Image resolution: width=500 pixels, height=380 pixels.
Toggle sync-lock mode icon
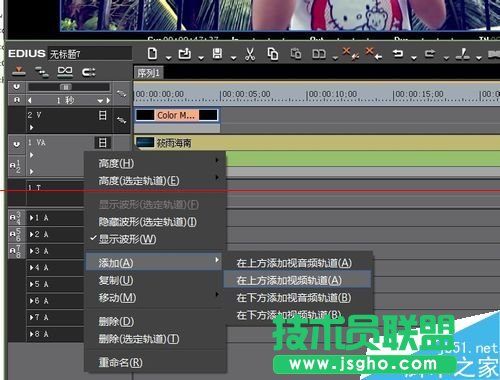tap(42, 71)
